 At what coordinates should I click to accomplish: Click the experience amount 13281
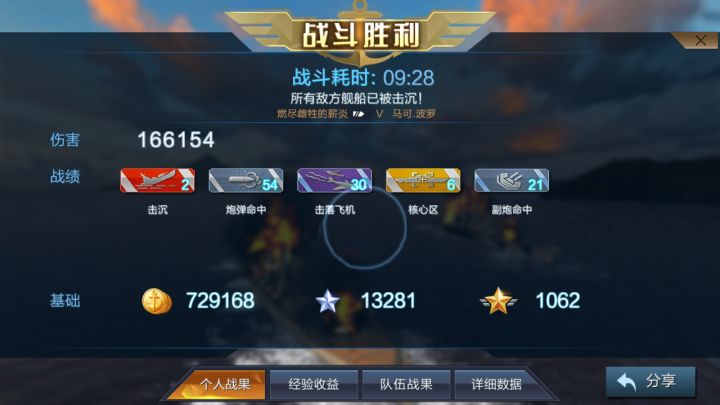388,301
